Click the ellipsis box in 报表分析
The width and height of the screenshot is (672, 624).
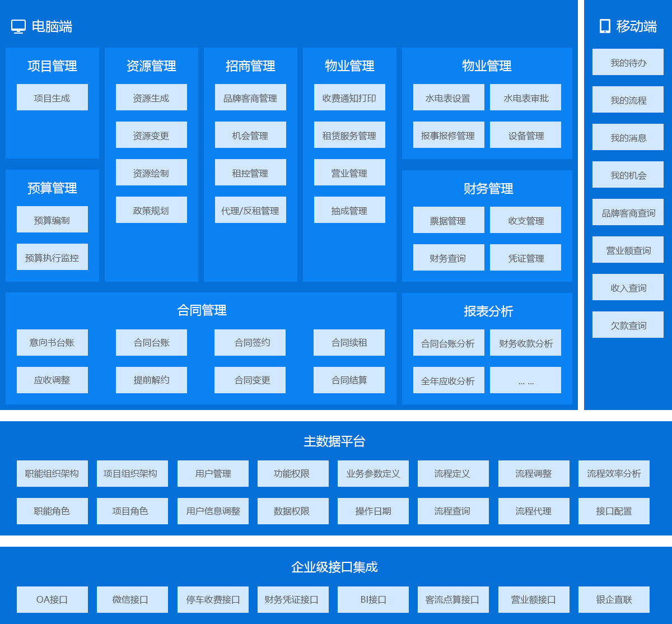coord(525,380)
